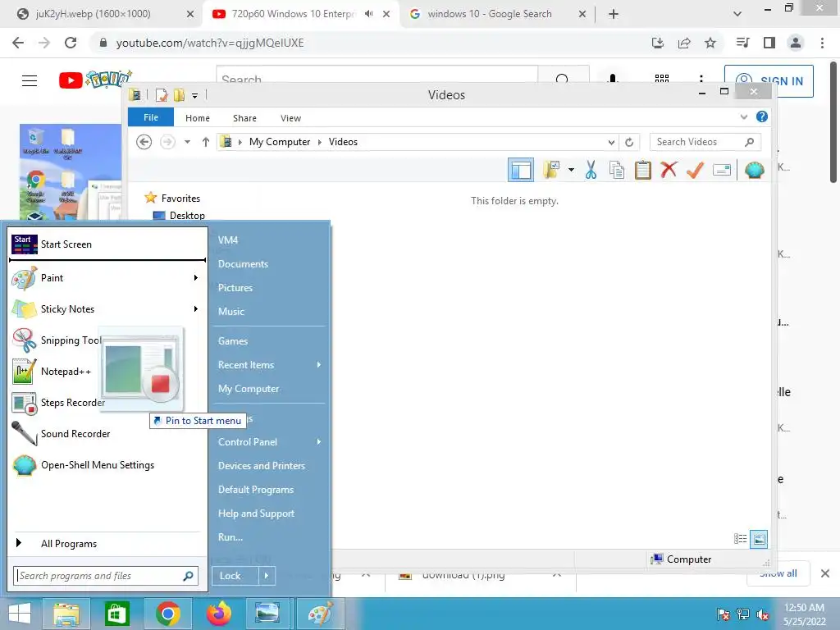Click the muted volume tray icon

tap(763, 614)
